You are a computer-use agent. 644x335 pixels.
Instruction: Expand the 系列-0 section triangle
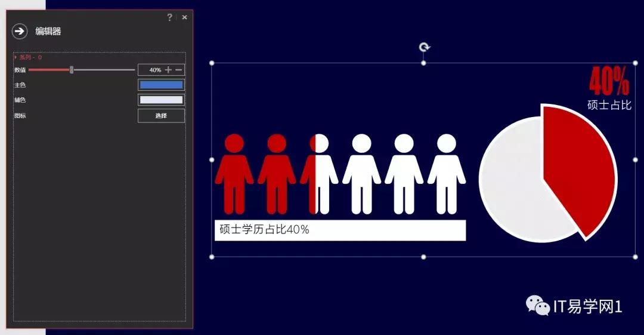(15, 57)
